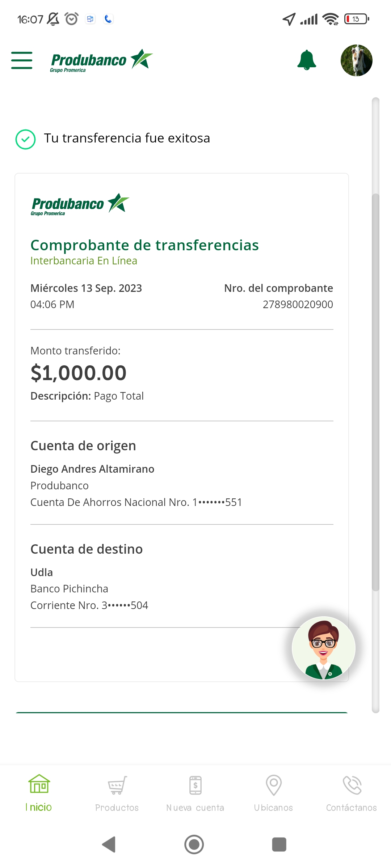391x868 pixels.
Task: Tap the battery indicator in status bar
Action: tap(356, 19)
